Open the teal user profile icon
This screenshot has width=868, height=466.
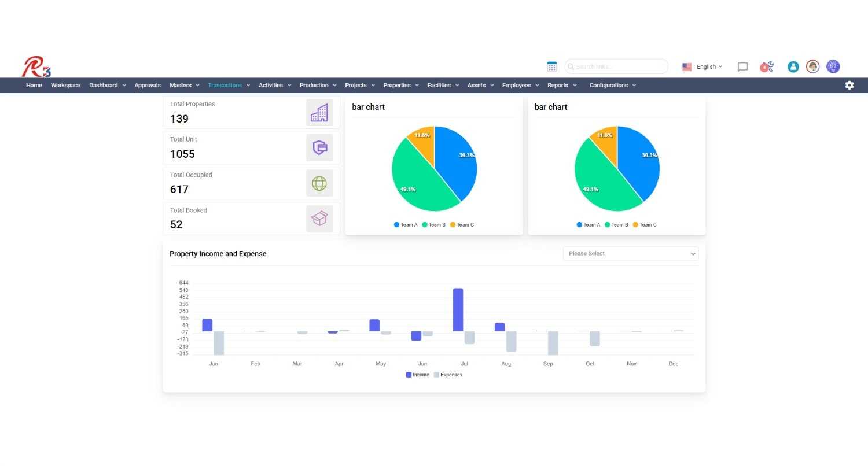coord(793,66)
